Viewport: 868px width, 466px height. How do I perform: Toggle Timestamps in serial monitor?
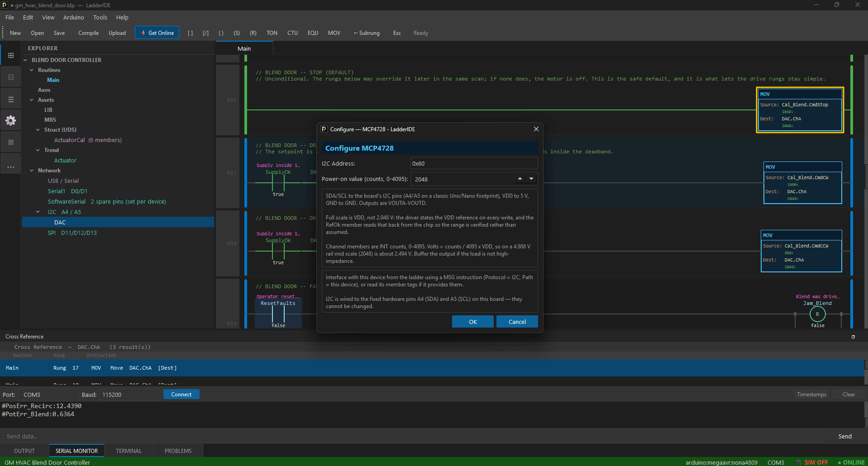(x=811, y=395)
